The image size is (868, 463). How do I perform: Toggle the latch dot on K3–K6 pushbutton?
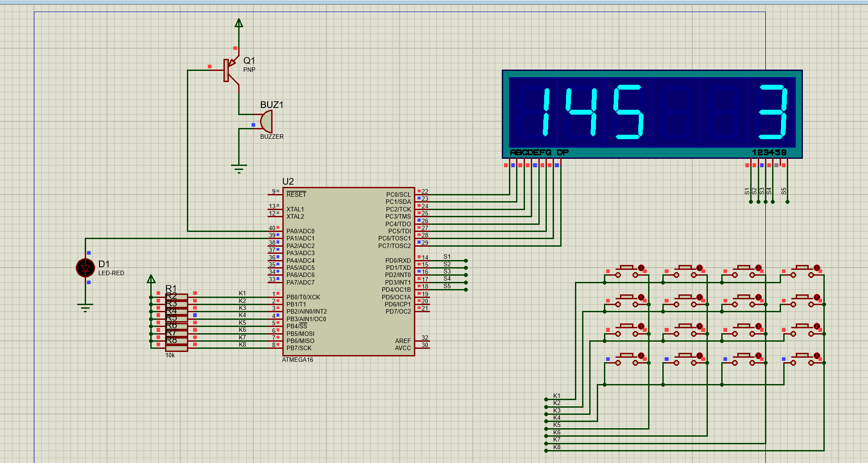pos(699,327)
